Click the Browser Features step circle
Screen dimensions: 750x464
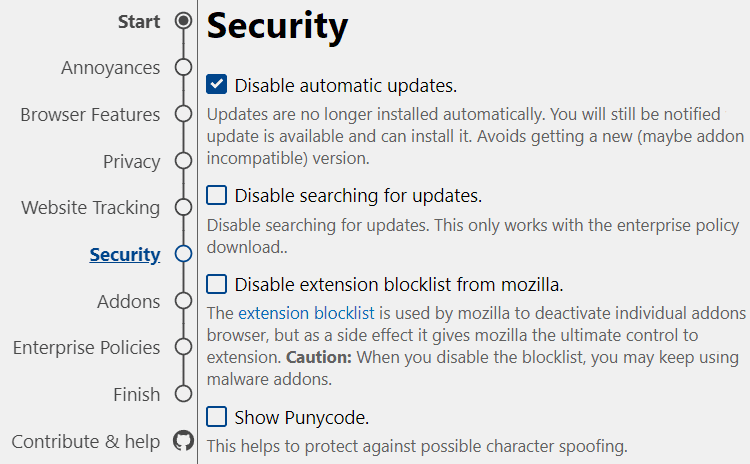click(x=183, y=114)
